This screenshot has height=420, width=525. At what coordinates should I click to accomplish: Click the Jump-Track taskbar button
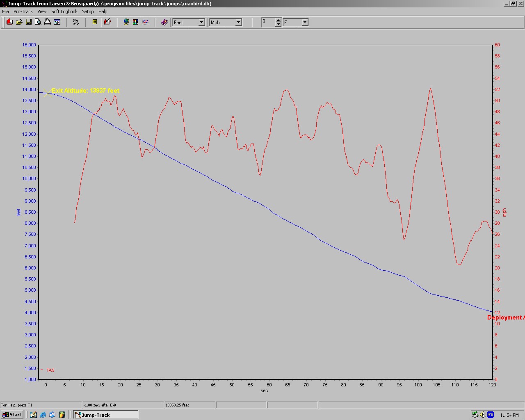(x=105, y=415)
